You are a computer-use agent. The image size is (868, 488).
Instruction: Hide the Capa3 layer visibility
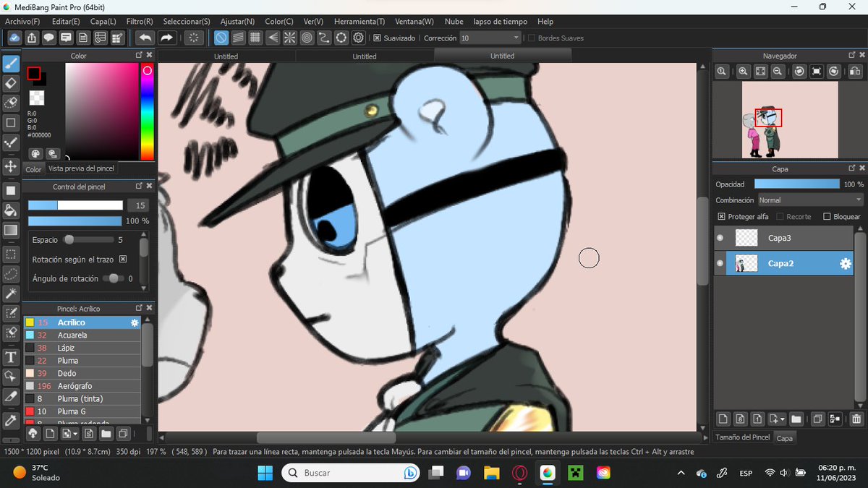pos(720,238)
